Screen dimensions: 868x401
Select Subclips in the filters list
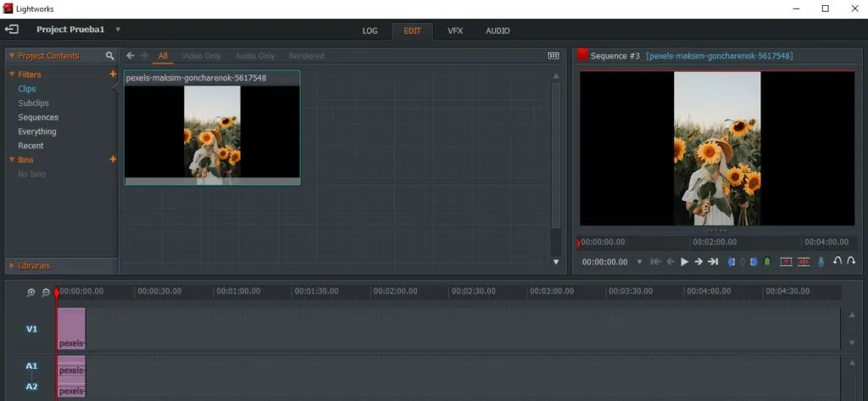coord(33,103)
